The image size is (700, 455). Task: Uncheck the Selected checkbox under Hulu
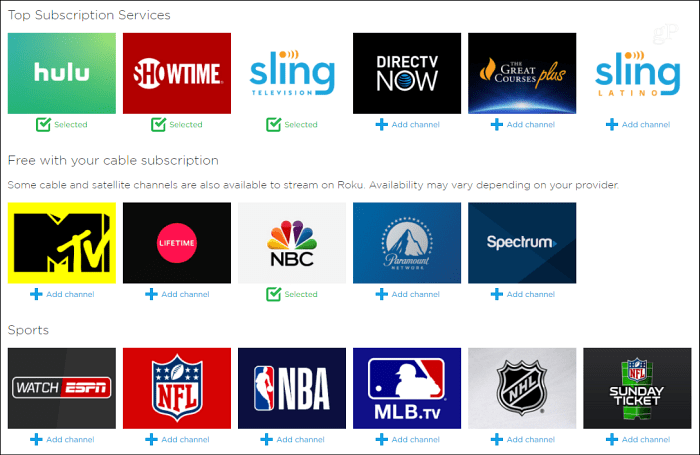pos(43,125)
